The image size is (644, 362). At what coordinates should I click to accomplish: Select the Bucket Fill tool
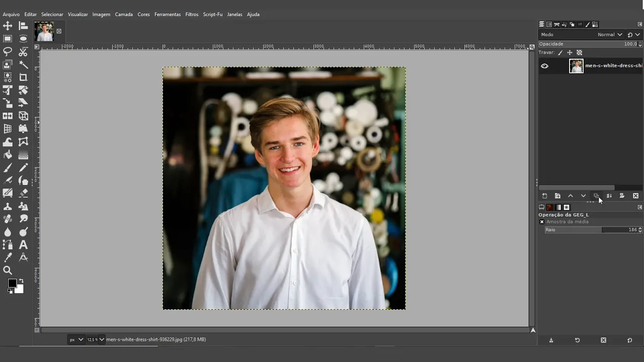click(8, 155)
